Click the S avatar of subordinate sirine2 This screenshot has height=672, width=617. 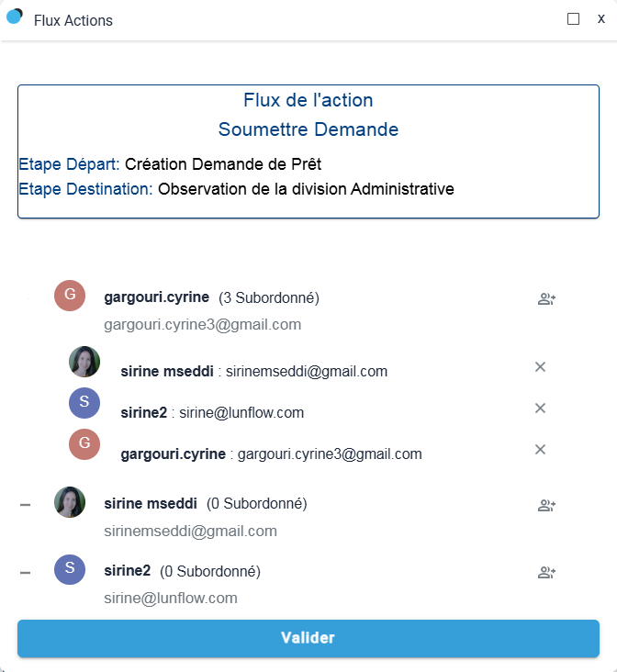pyautogui.click(x=84, y=402)
